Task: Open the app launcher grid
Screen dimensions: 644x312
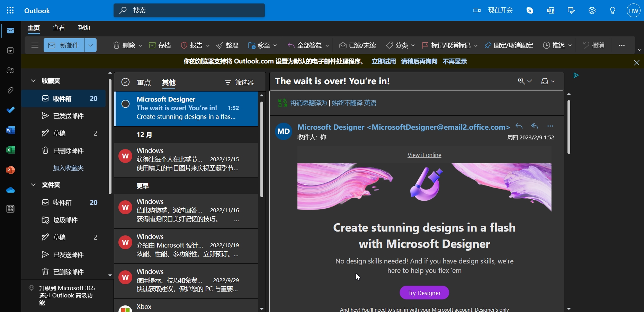Action: [10, 10]
